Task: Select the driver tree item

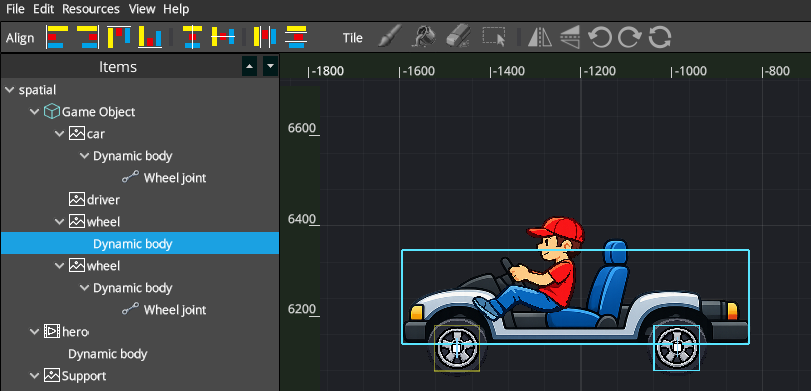Action: (103, 200)
